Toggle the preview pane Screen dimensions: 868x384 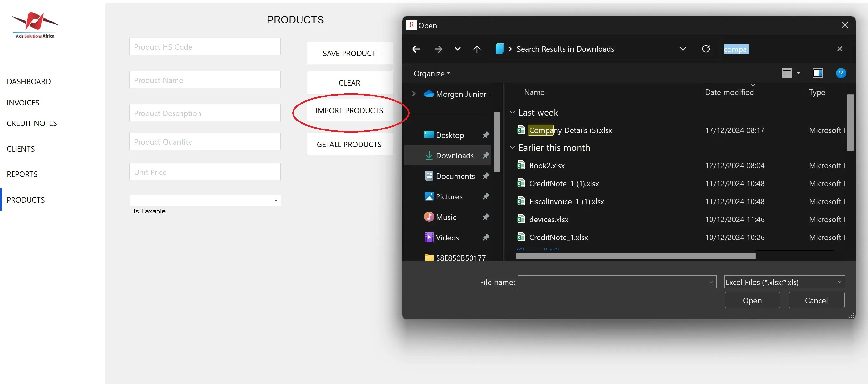coord(818,73)
